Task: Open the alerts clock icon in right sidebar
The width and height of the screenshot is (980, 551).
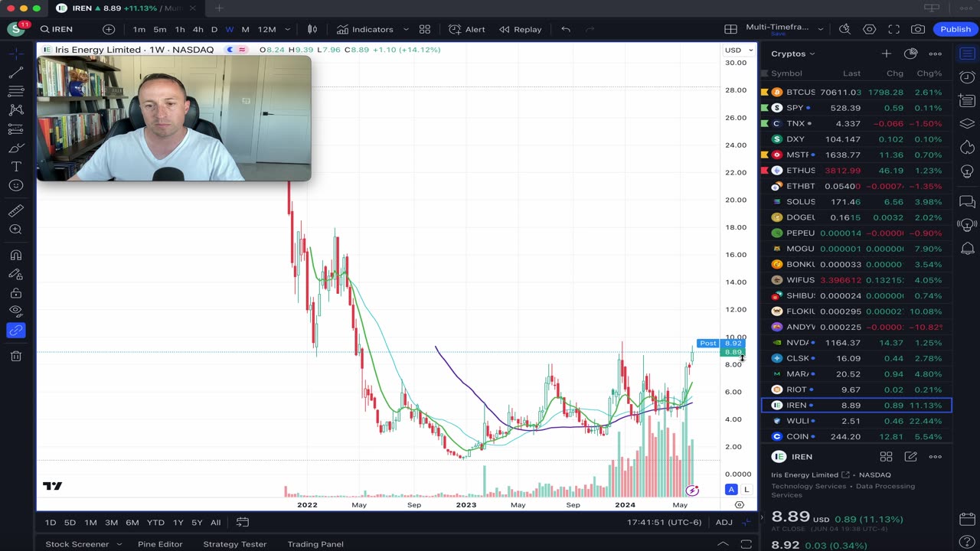Action: 967,78
